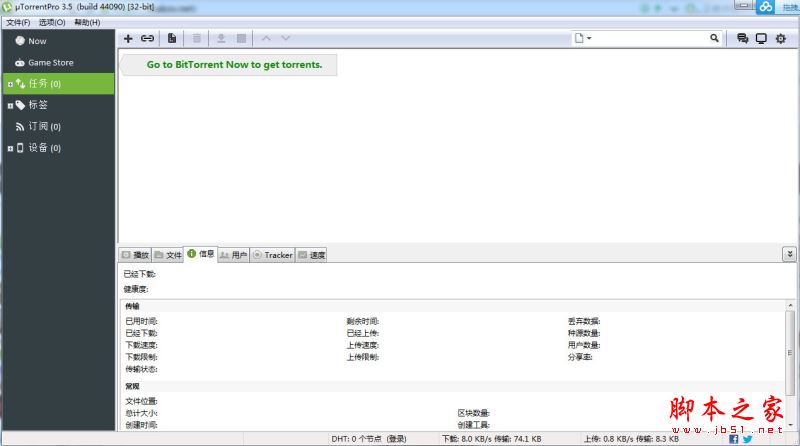This screenshot has width=800, height=446.
Task: Open the 文件(F) menu
Action: click(x=18, y=22)
